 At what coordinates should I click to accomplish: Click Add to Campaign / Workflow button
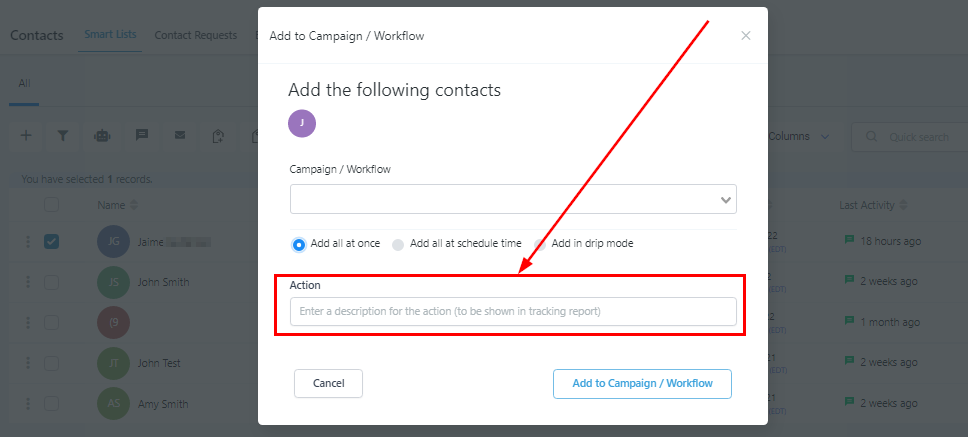pos(642,383)
